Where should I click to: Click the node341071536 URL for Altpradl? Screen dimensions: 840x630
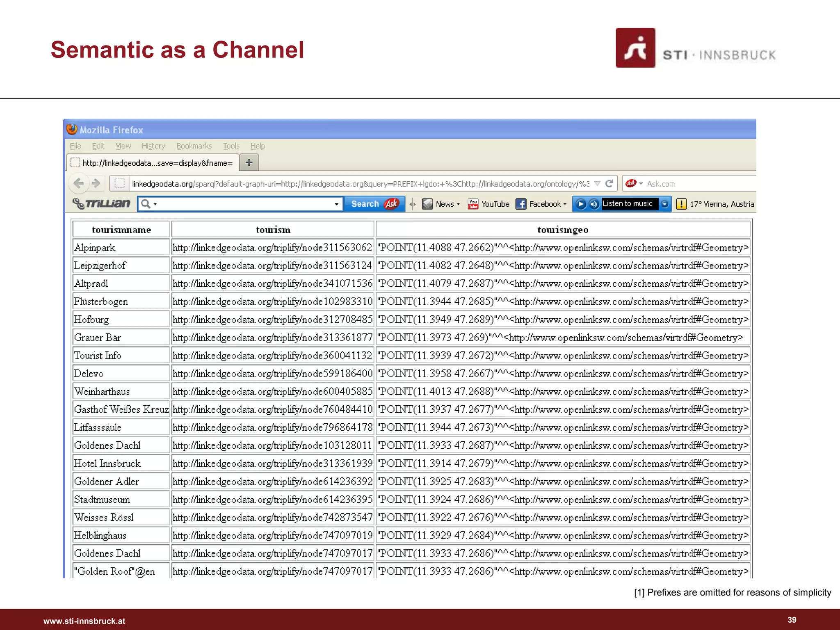click(x=273, y=283)
